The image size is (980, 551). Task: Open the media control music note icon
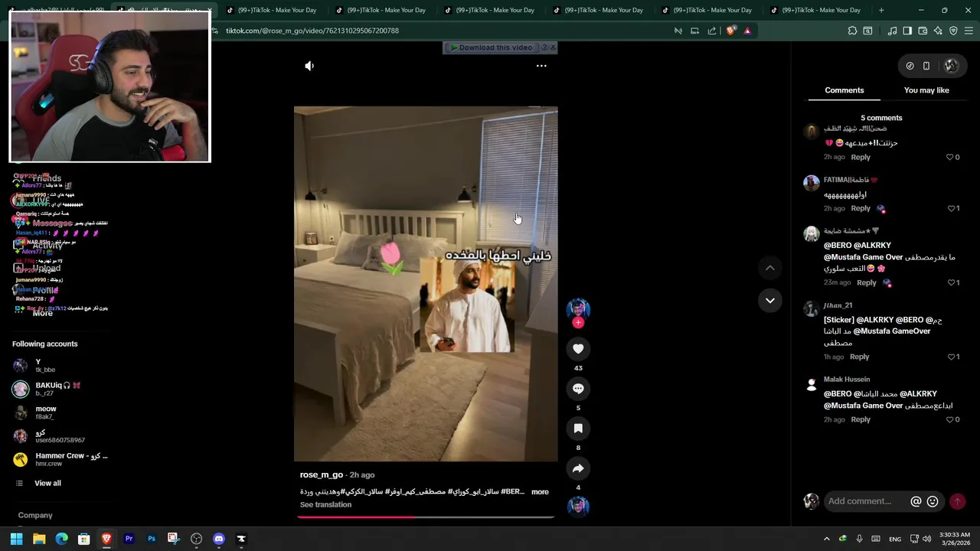892,31
